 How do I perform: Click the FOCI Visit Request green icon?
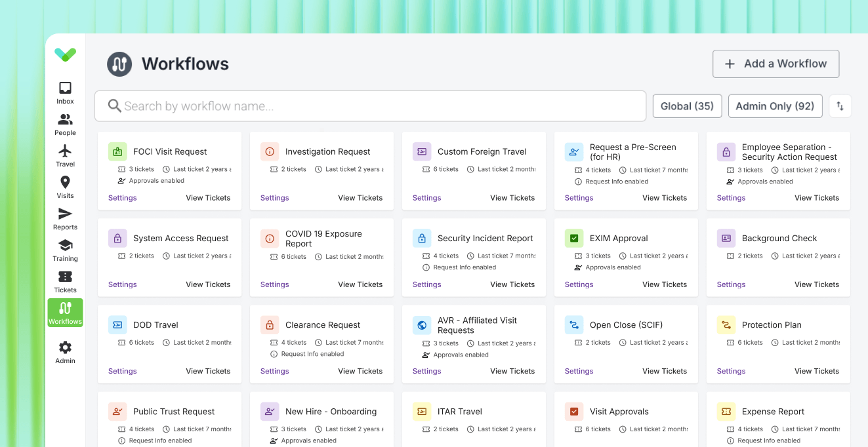pos(117,151)
